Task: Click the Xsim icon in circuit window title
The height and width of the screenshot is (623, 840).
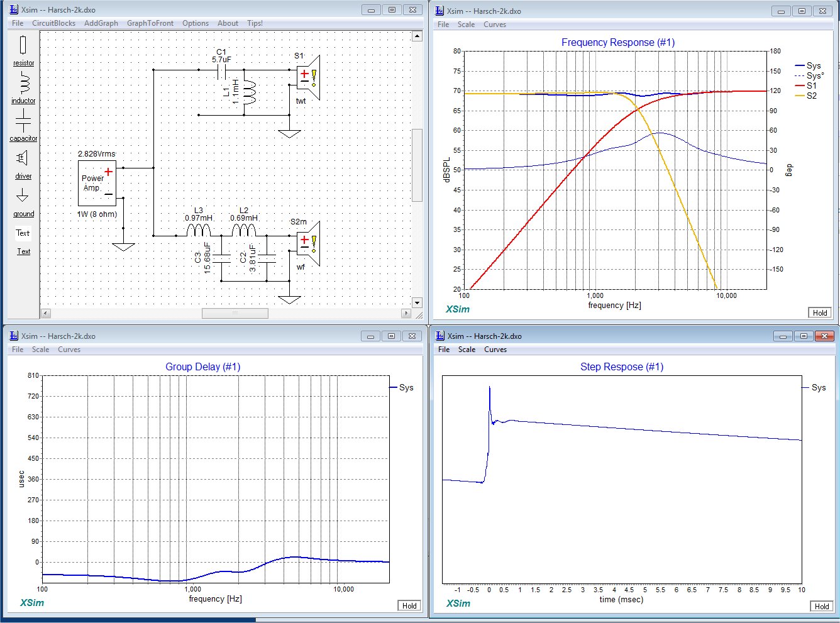Action: tap(14, 9)
